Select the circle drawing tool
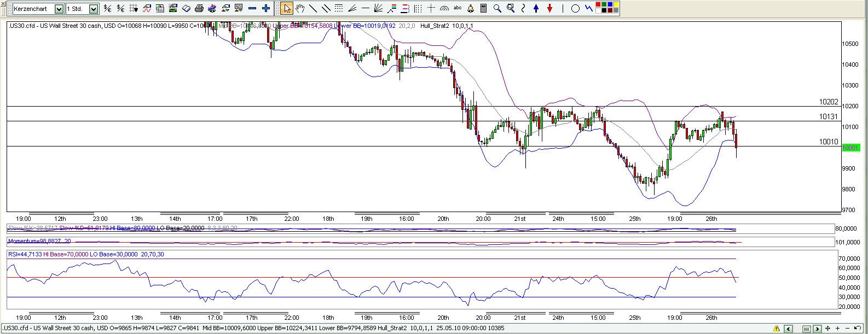 tap(575, 8)
